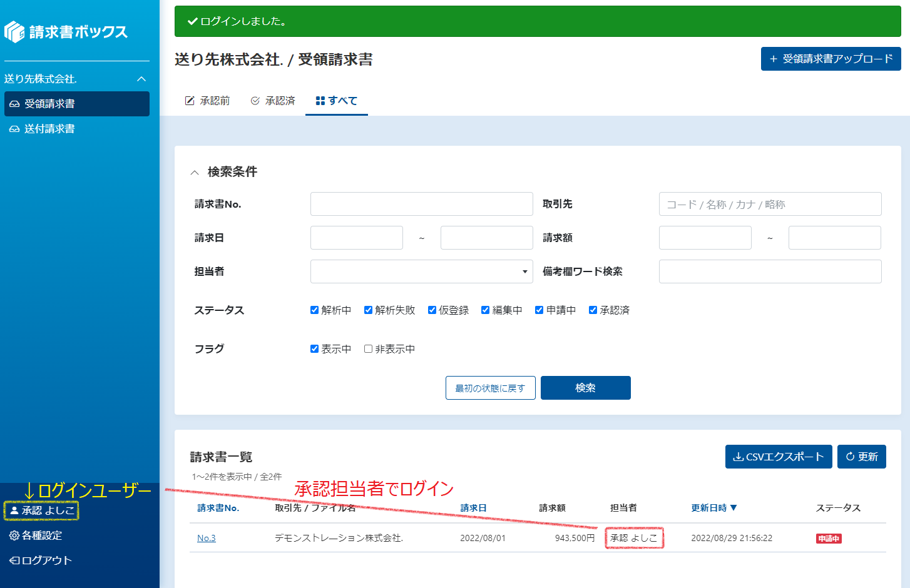Click the 請求書No. input field
The image size is (910, 588).
tap(421, 204)
